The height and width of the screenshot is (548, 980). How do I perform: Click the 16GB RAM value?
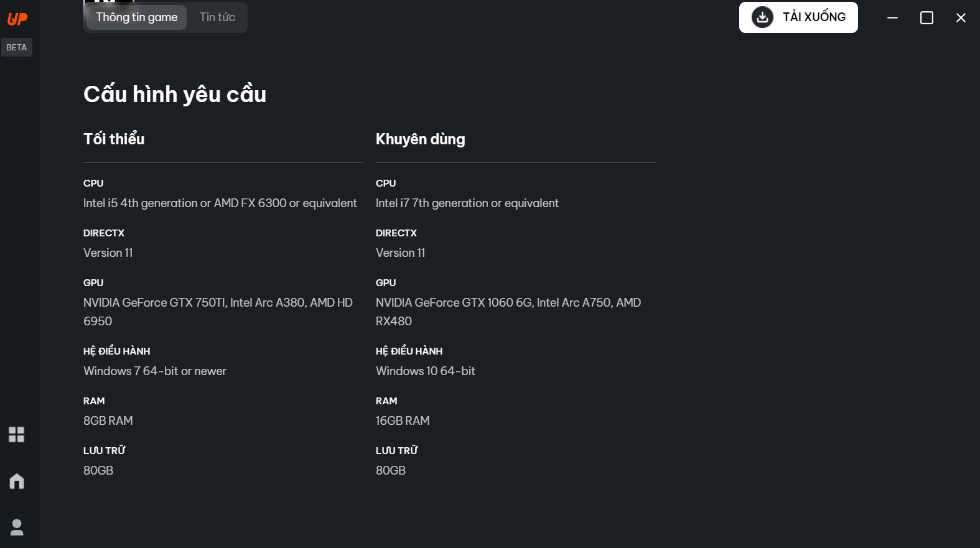coord(403,421)
